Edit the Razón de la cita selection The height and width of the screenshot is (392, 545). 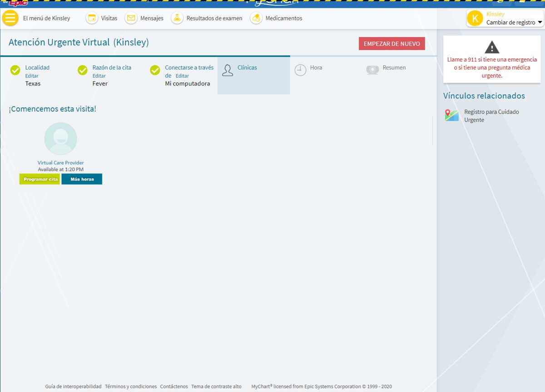tap(99, 76)
